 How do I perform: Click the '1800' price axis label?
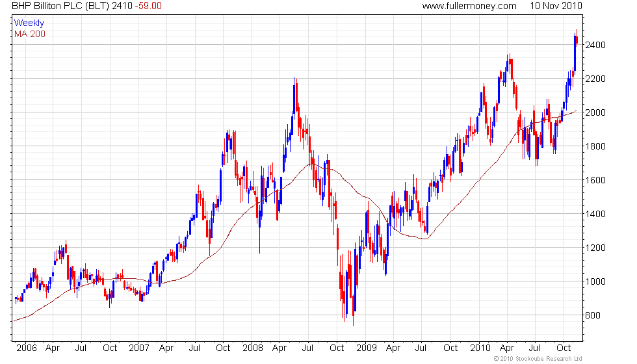pos(595,146)
